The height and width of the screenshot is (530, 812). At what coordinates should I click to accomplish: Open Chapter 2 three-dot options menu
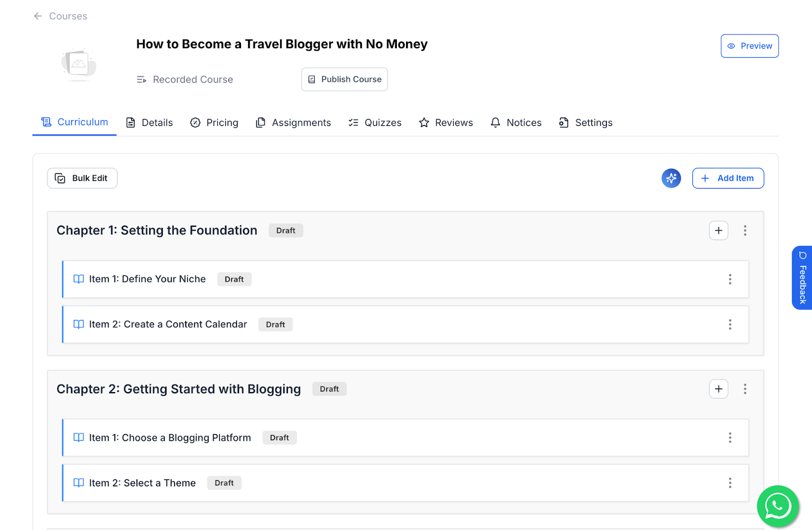(745, 389)
